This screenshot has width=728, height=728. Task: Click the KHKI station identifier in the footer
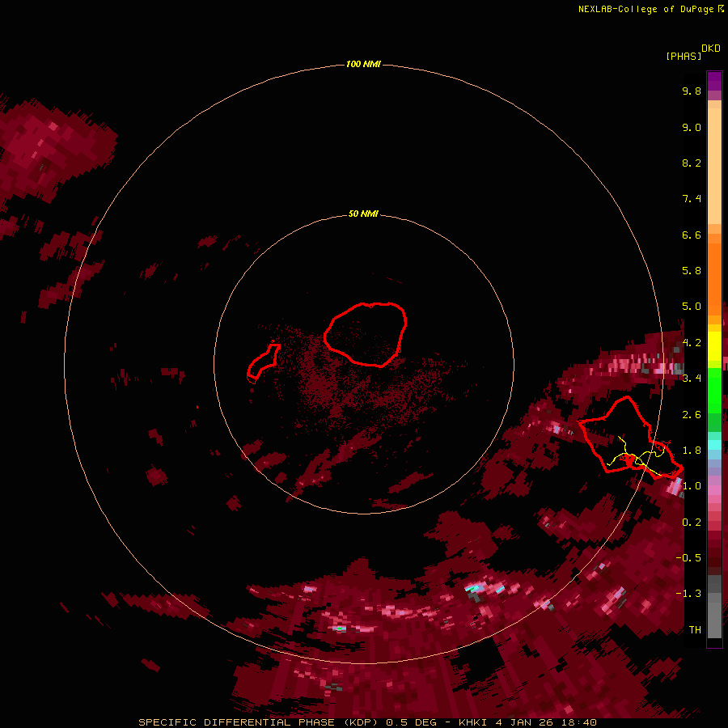point(473,722)
